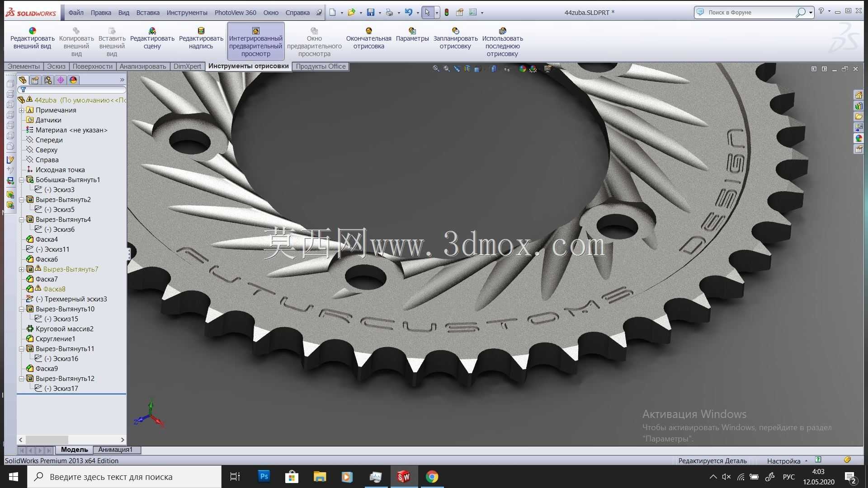868x488 pixels.
Task: Expand hidden manager tabs chevron
Action: click(122, 80)
